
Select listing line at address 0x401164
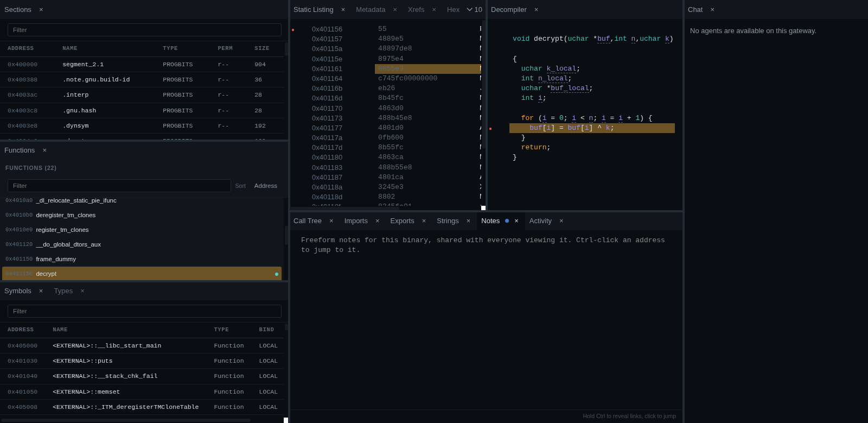(386, 79)
